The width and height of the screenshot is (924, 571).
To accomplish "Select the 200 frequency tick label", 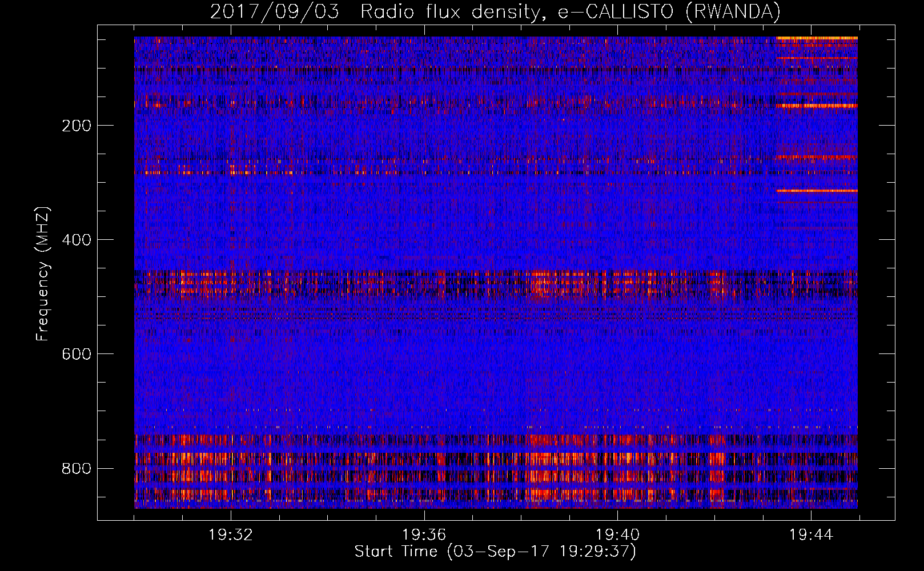I will [x=76, y=126].
